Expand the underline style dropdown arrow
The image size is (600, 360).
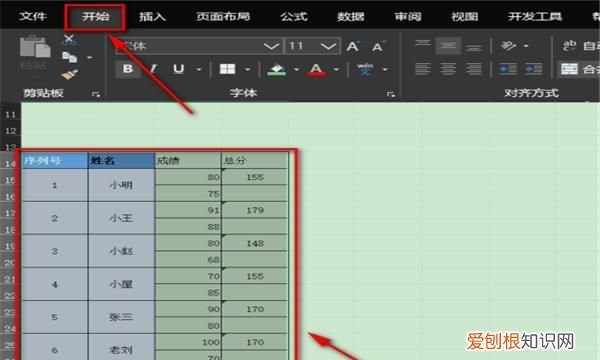pyautogui.click(x=199, y=69)
